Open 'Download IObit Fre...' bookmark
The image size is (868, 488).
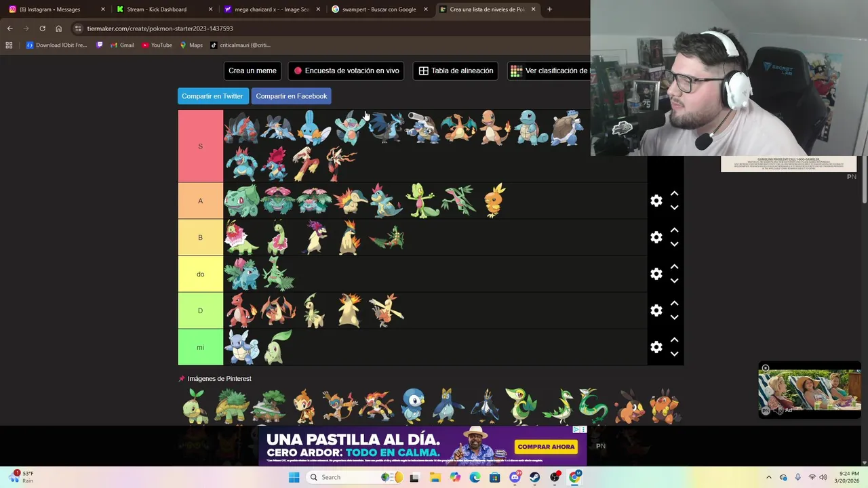(56, 45)
